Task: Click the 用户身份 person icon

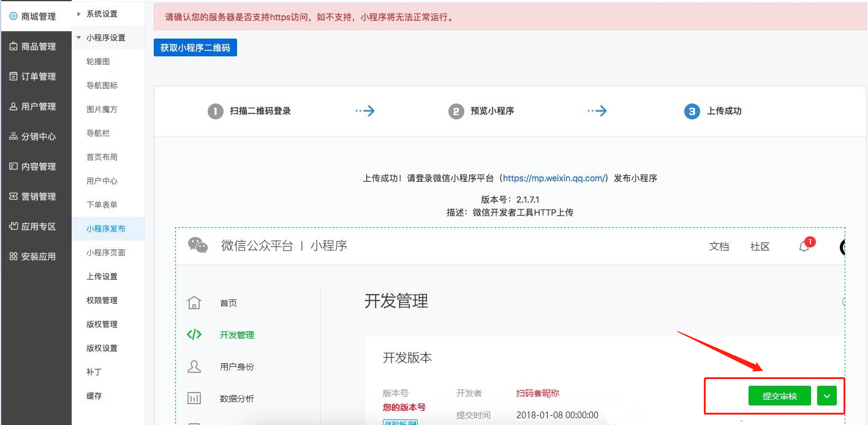Action: tap(194, 366)
